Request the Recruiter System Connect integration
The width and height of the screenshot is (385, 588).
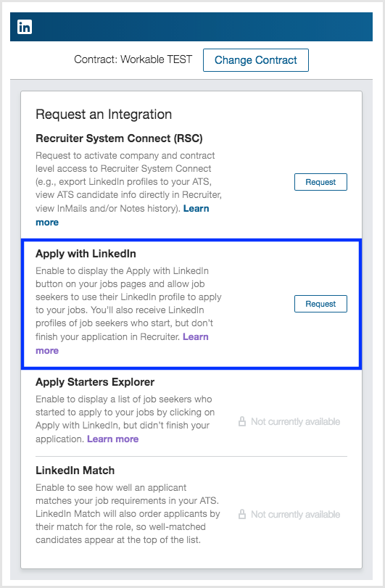(x=320, y=182)
